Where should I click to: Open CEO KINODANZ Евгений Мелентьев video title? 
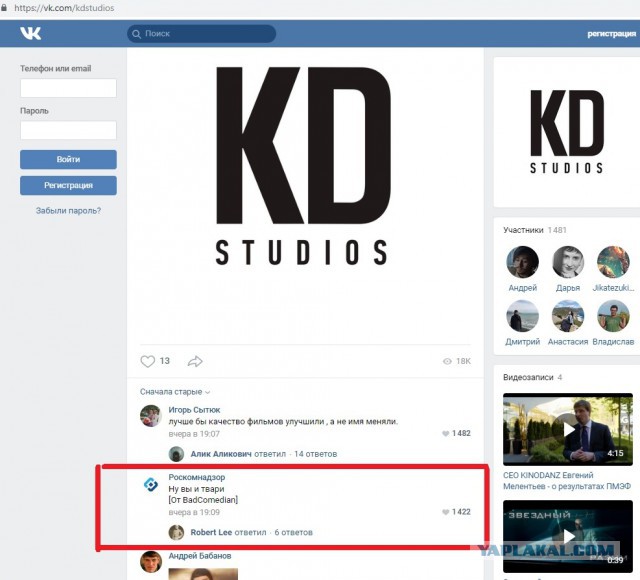tap(567, 481)
